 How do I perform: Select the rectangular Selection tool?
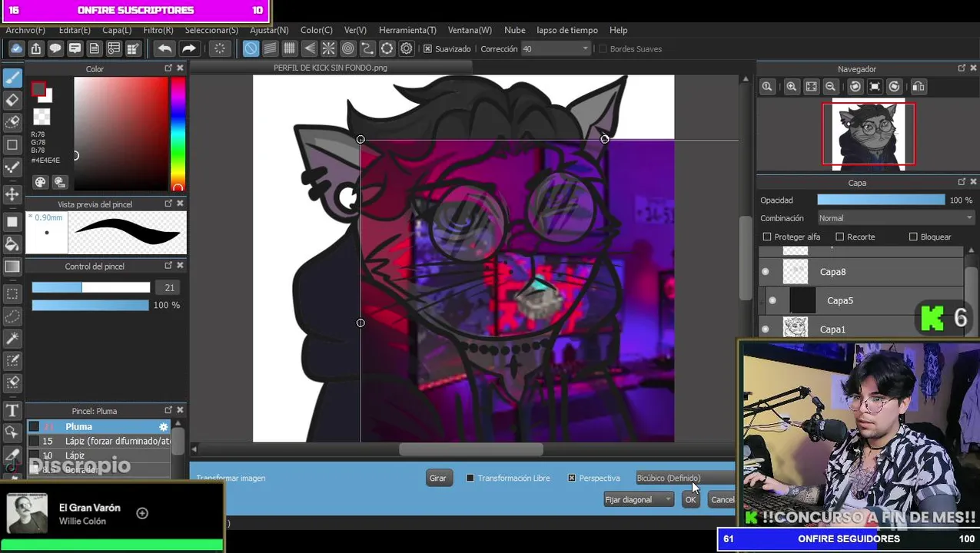tap(12, 293)
